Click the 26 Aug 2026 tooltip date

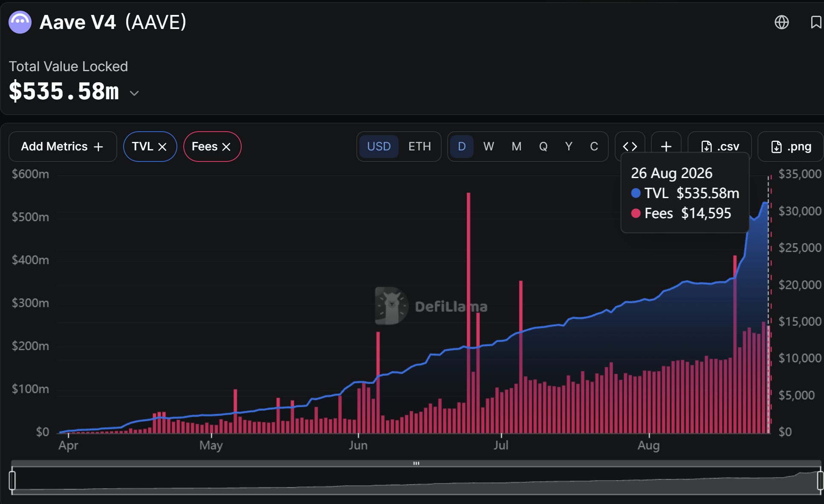tap(671, 173)
